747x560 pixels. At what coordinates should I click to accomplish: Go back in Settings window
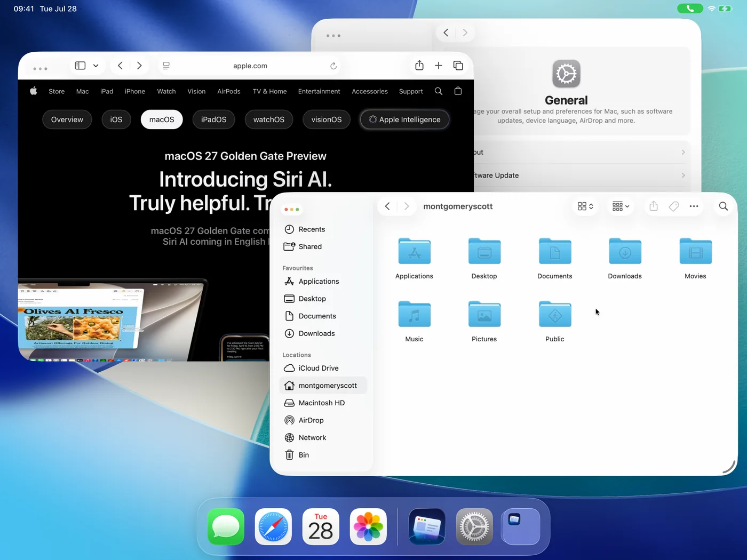pos(446,33)
